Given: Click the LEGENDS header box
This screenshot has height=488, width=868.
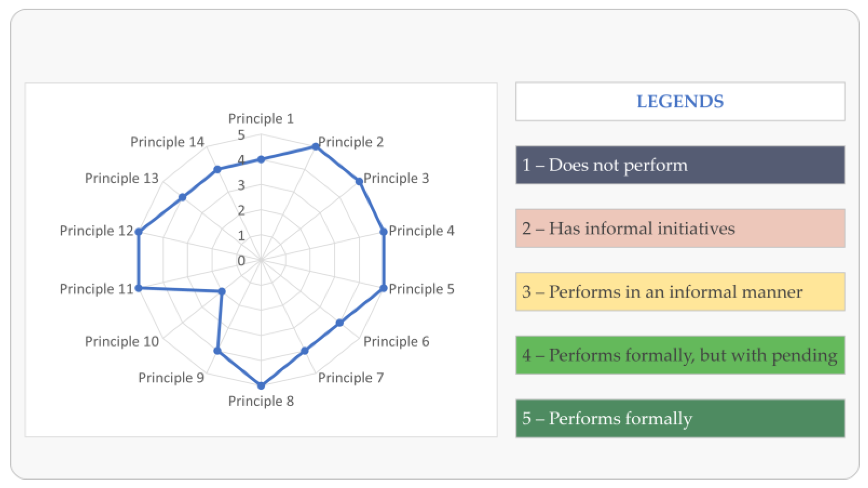Looking at the screenshot, I should 680,102.
